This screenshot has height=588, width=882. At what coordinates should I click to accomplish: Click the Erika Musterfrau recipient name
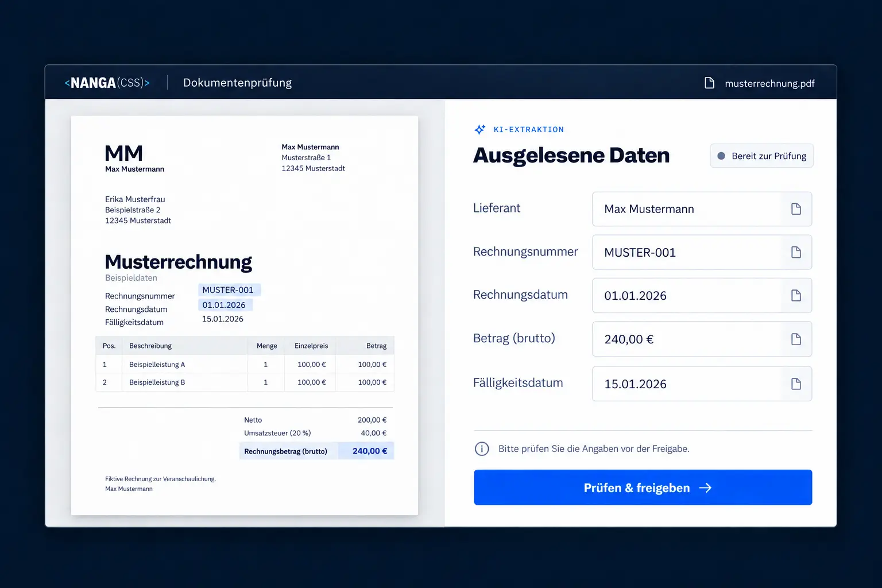click(135, 199)
